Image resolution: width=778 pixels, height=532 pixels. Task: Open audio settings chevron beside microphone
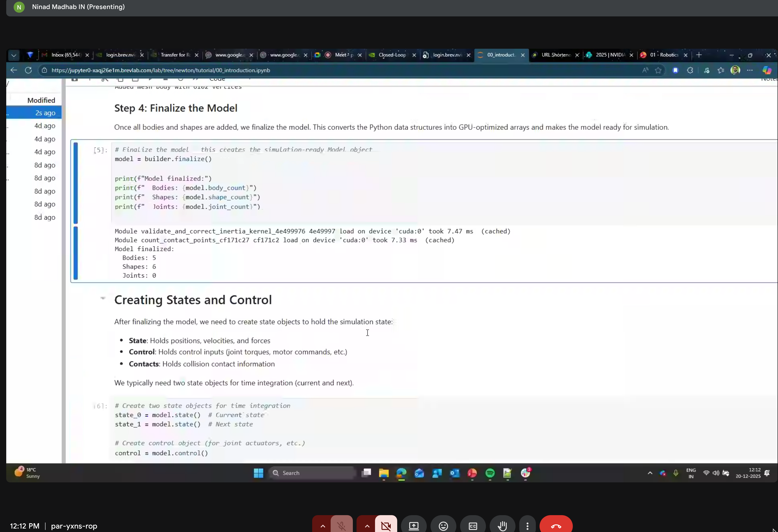click(x=322, y=526)
